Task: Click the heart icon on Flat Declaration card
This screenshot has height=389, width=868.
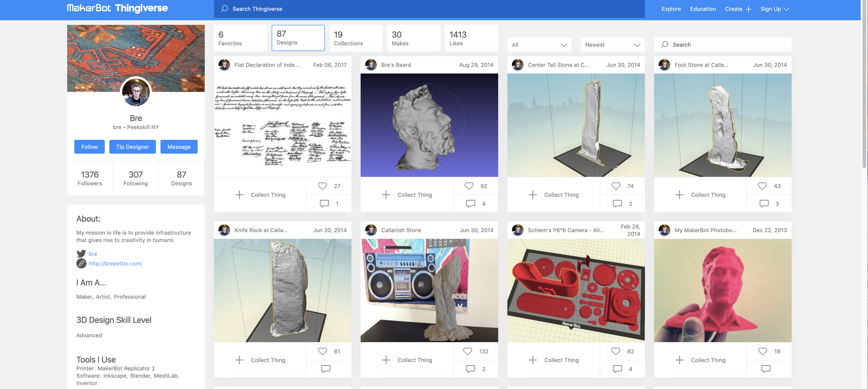Action: 322,186
